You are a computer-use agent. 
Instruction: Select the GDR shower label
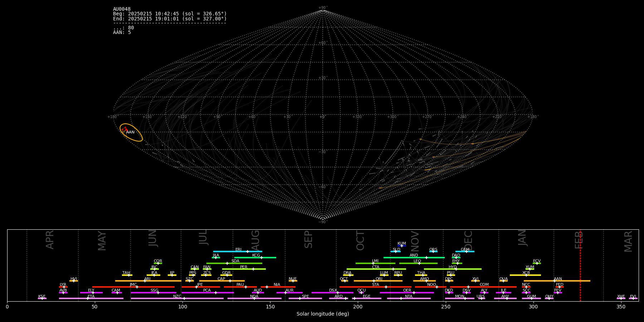226,273
